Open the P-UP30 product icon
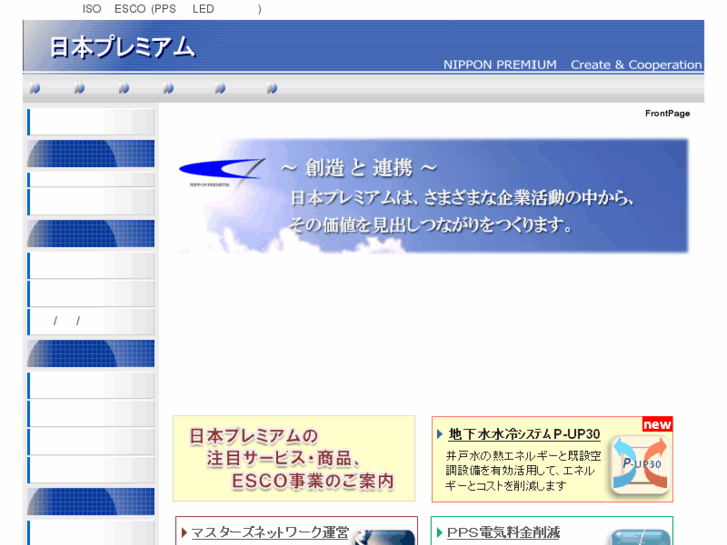 pyautogui.click(x=640, y=464)
